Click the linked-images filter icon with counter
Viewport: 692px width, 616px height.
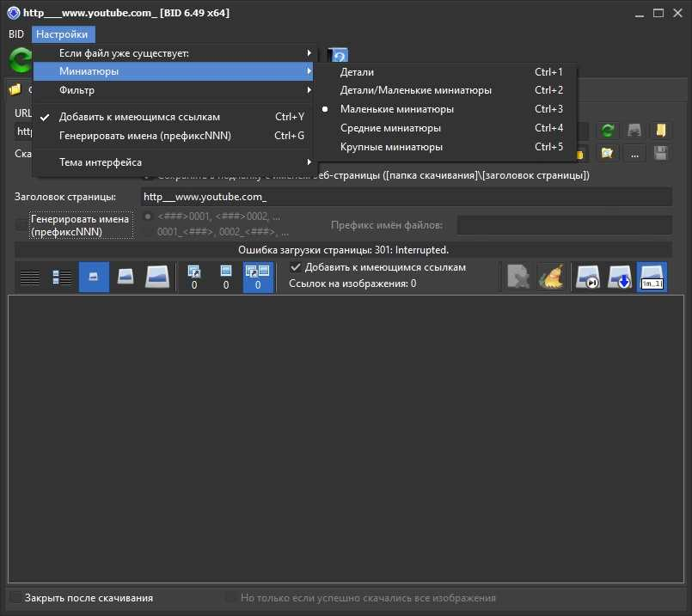(194, 278)
